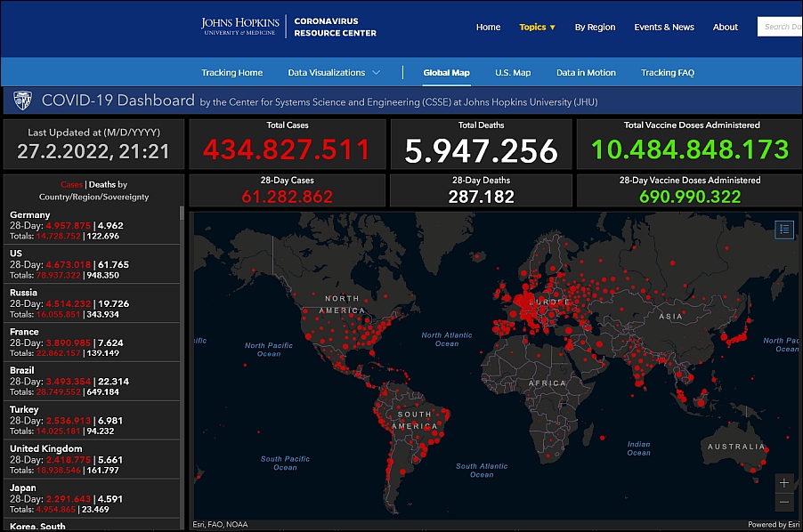Click the Johns Hopkins University & Medicine logo
This screenshot has height=532, width=803.
pos(240,27)
